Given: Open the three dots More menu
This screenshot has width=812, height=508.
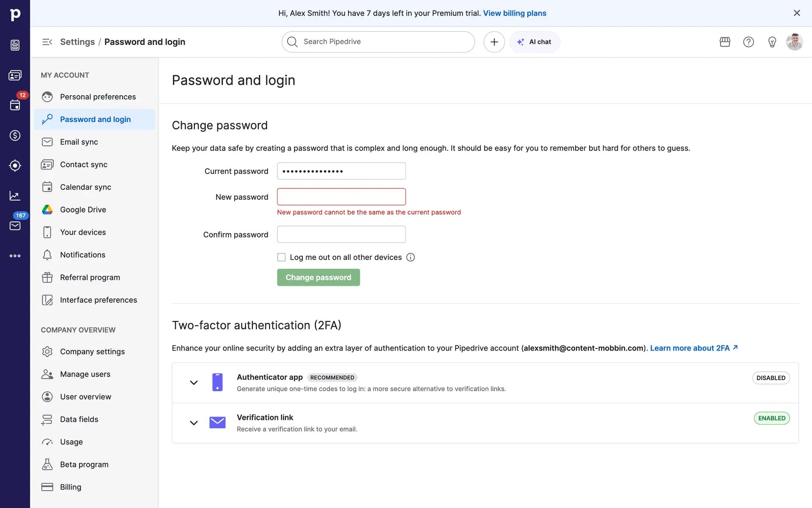Looking at the screenshot, I should pyautogui.click(x=15, y=256).
